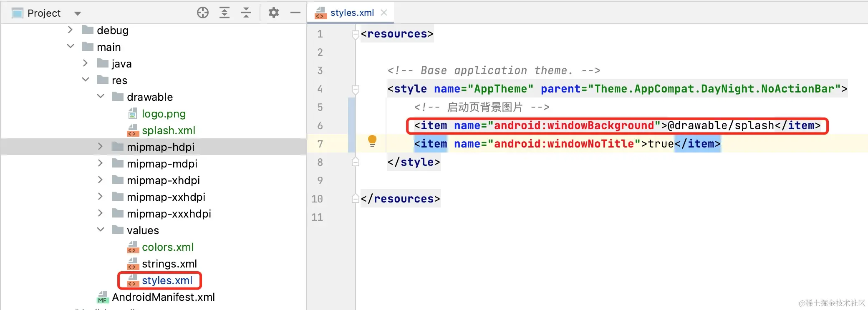
Task: Select splash.xml in the drawable folder
Action: coord(169,130)
